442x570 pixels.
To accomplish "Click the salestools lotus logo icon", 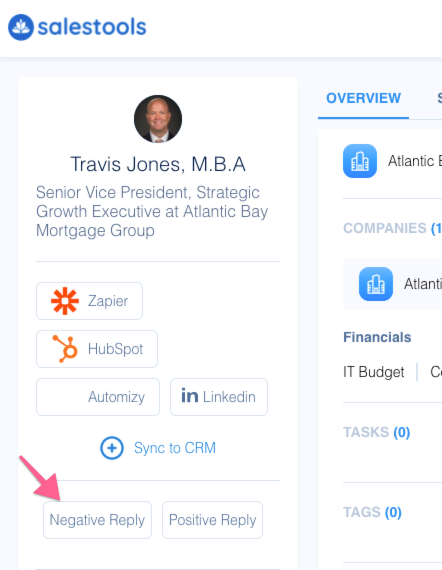I will 21,27.
